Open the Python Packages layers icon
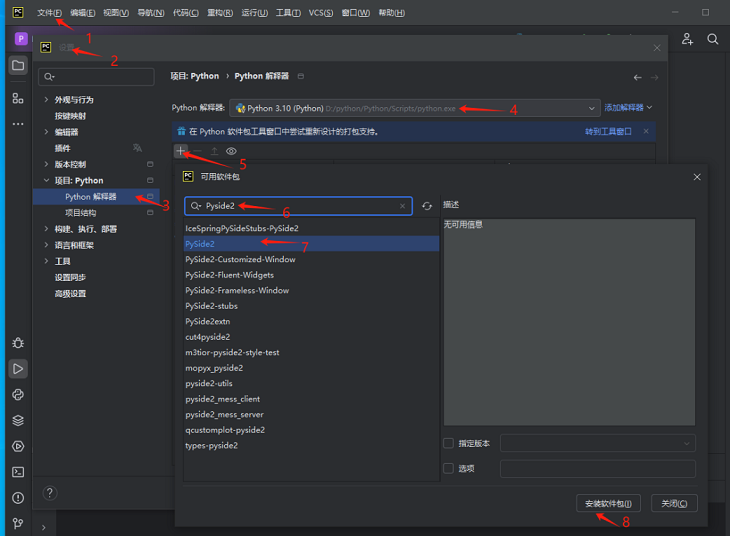 click(x=18, y=421)
